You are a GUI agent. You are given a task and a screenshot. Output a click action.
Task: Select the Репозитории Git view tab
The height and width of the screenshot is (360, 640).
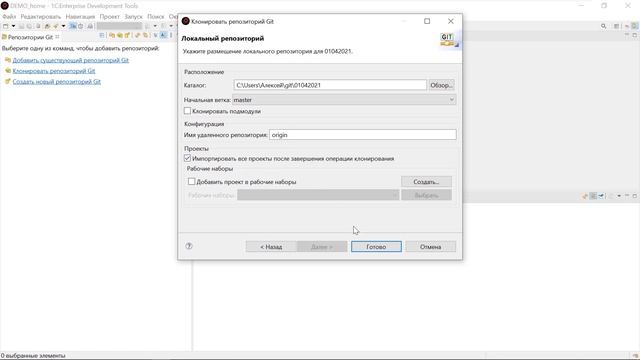coord(31,37)
